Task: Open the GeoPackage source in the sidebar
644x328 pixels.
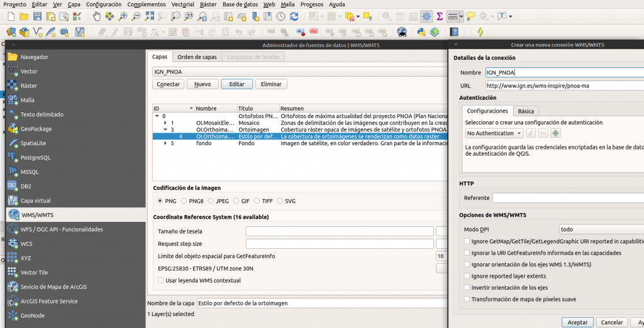Action: (x=36, y=129)
